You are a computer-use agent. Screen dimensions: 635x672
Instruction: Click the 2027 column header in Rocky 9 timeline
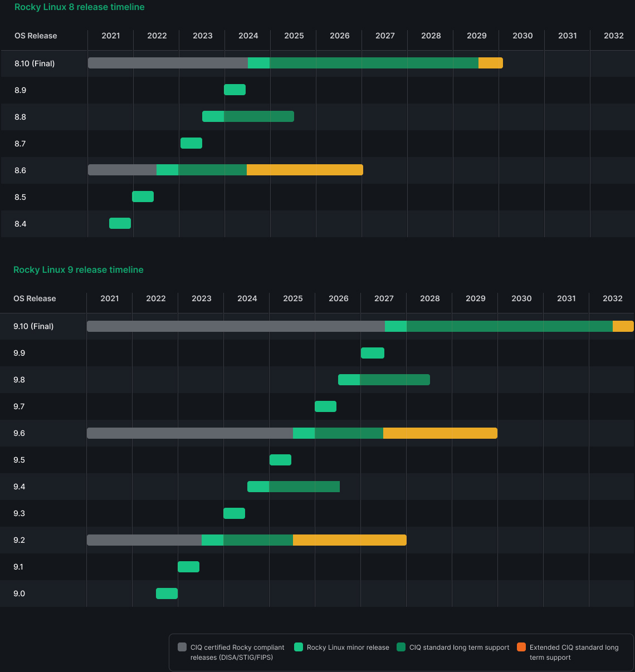point(384,298)
